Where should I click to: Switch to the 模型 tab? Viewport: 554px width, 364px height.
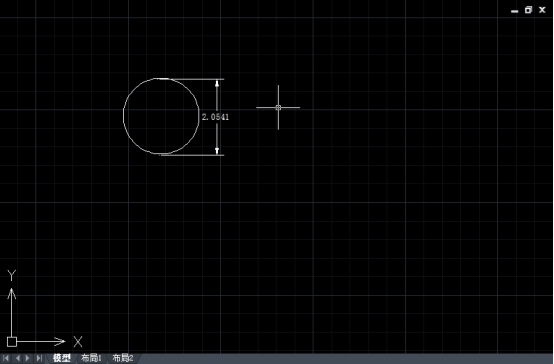click(61, 358)
